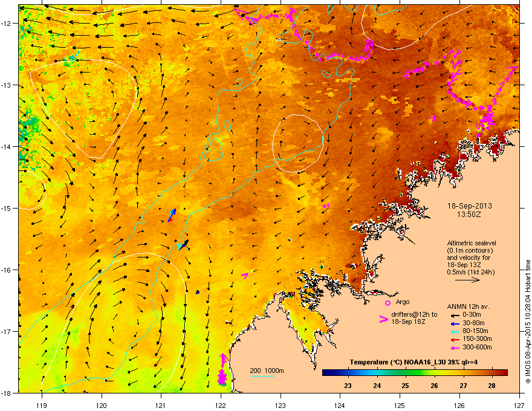
Task: Click the '18-Sep 18Z' drifter legend text
Action: pyautogui.click(x=408, y=321)
